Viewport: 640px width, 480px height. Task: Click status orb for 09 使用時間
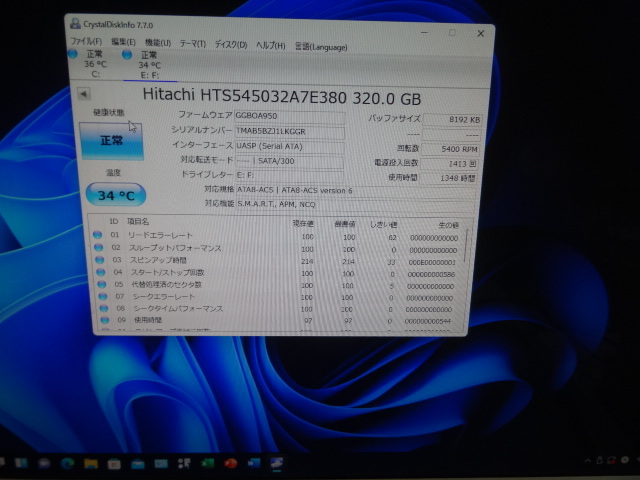105,320
